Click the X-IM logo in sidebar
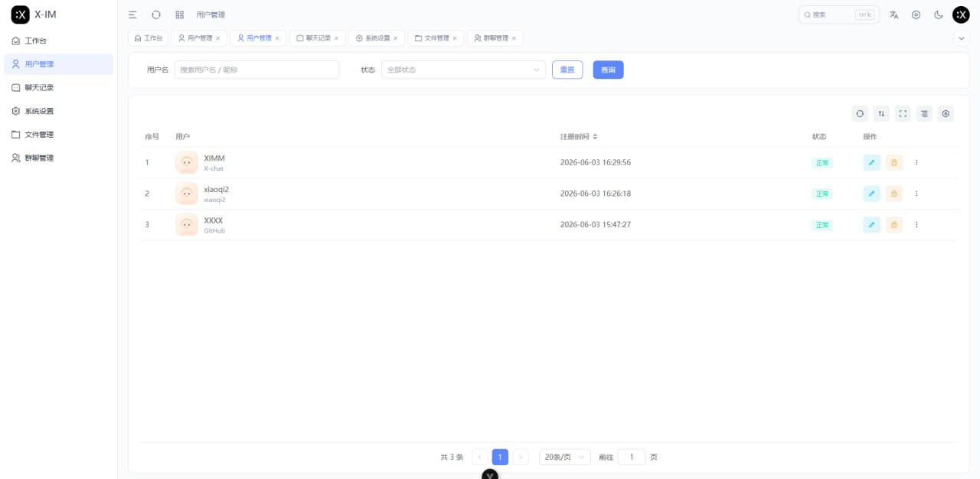The width and height of the screenshot is (980, 479). point(20,14)
